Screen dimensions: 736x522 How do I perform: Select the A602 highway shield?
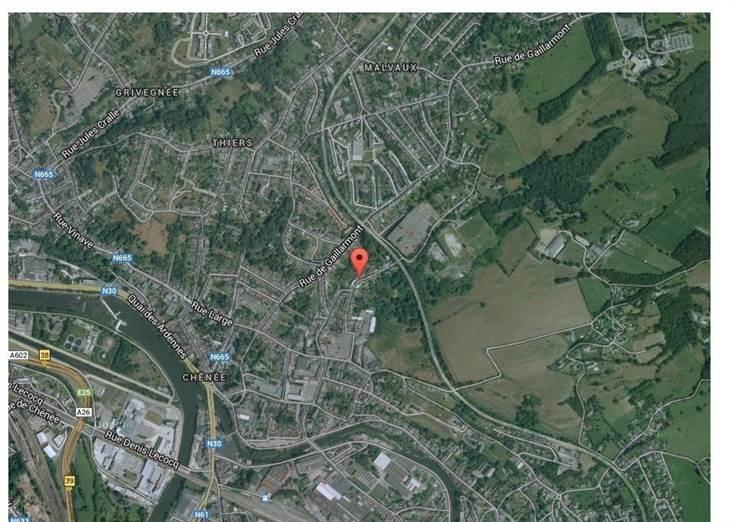[18, 355]
